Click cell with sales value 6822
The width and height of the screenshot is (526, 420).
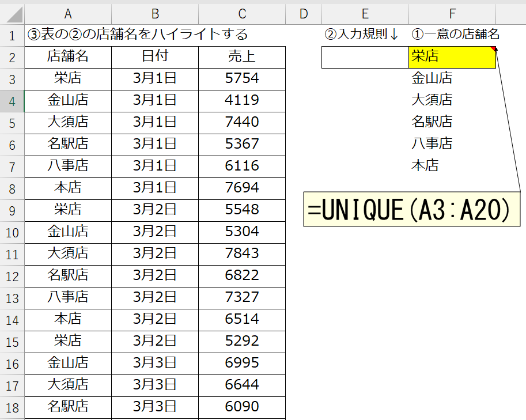pos(242,276)
